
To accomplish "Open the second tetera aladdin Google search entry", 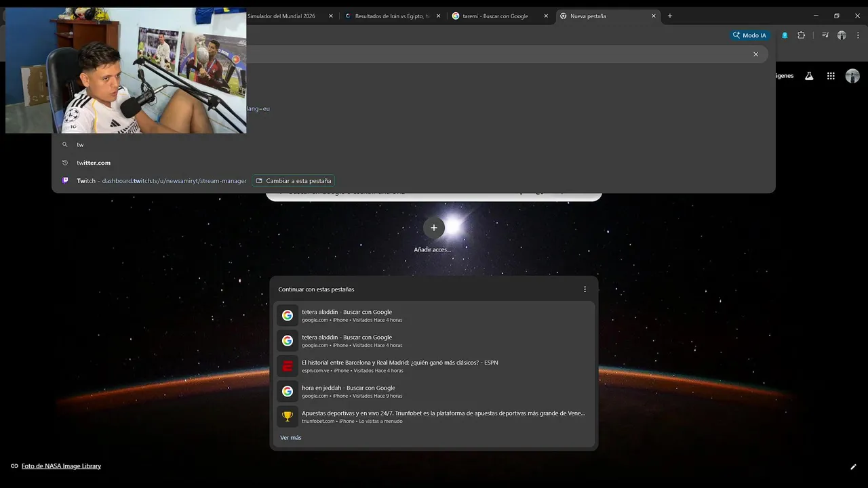I will point(434,341).
